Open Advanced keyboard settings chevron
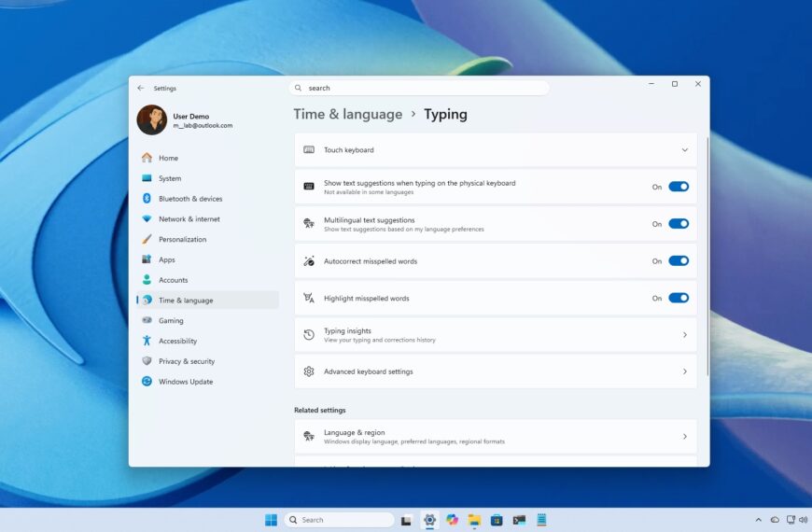The image size is (812, 532). pyautogui.click(x=685, y=371)
